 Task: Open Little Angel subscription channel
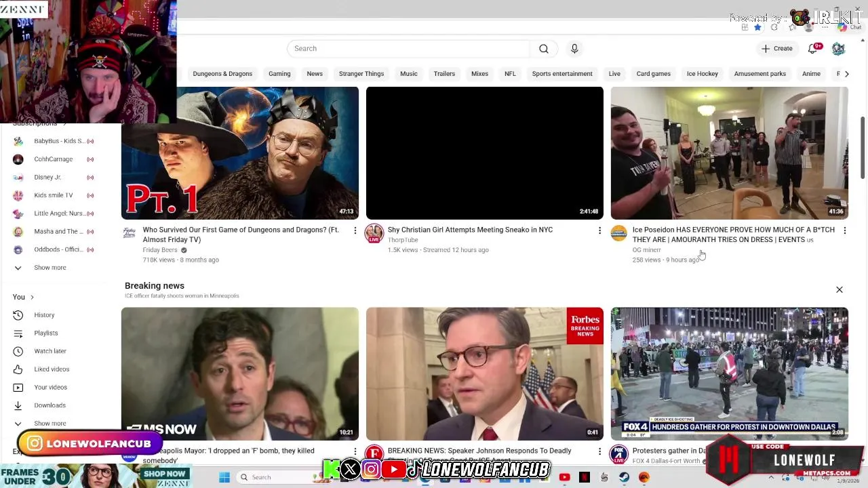click(54, 213)
